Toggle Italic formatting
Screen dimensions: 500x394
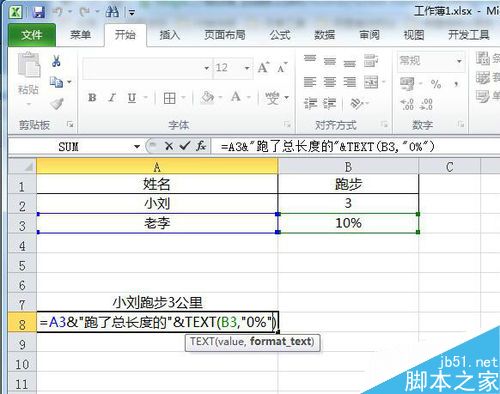pyautogui.click(x=112, y=97)
